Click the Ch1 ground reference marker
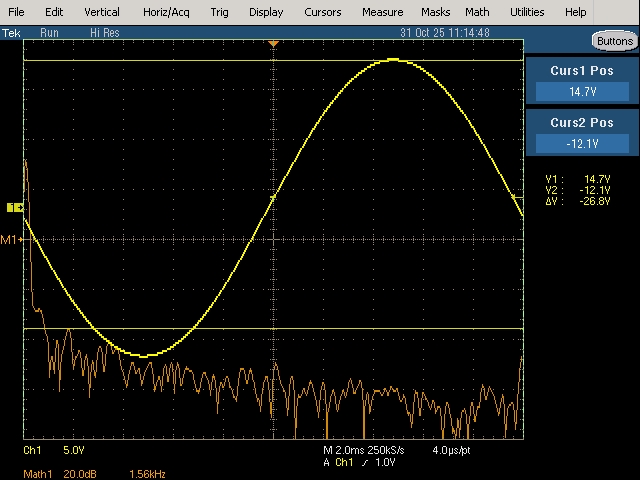 pos(15,208)
